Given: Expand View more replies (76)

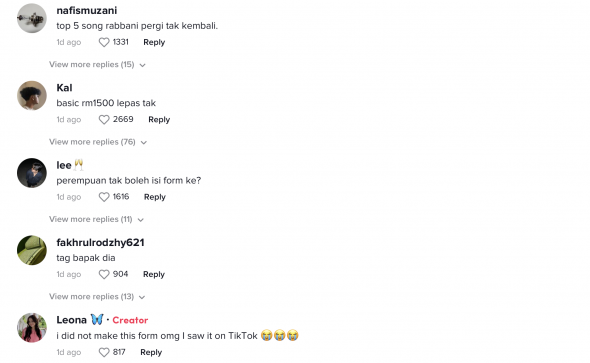Looking at the screenshot, I should click(x=98, y=142).
